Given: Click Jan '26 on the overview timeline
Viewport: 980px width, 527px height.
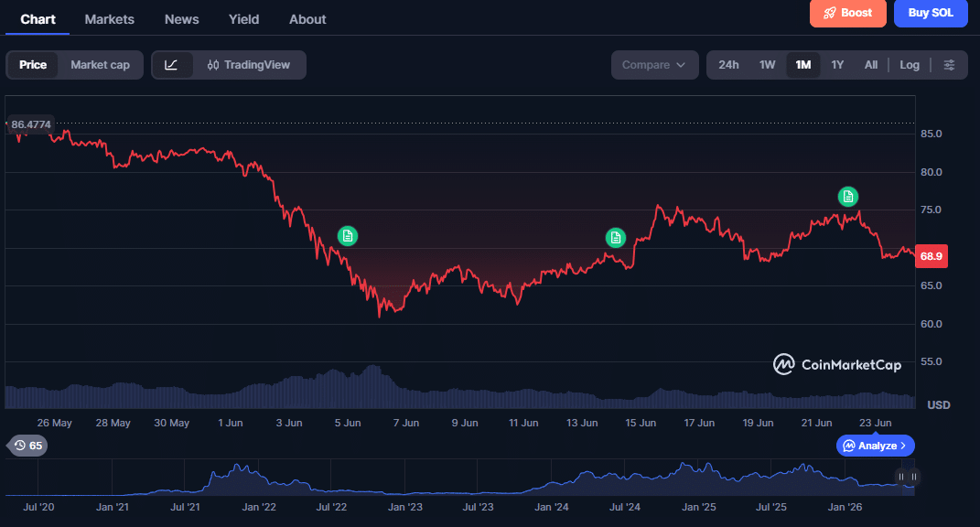Looking at the screenshot, I should pos(845,507).
